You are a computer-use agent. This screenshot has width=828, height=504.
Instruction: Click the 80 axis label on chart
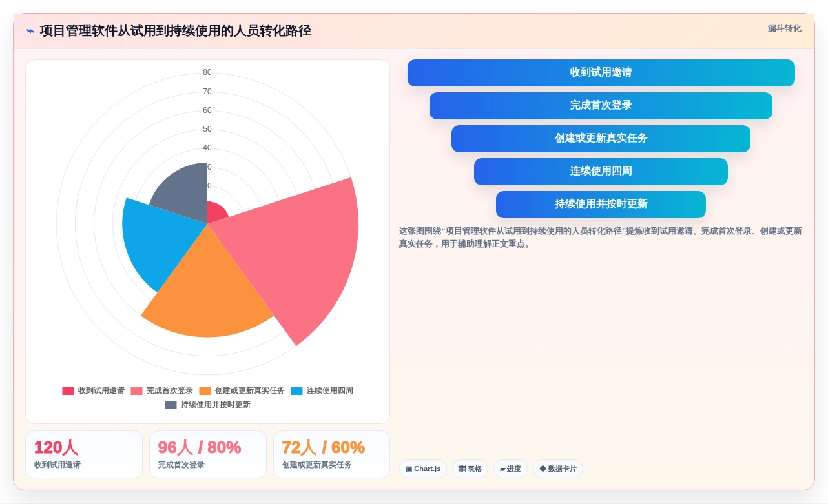(x=207, y=72)
